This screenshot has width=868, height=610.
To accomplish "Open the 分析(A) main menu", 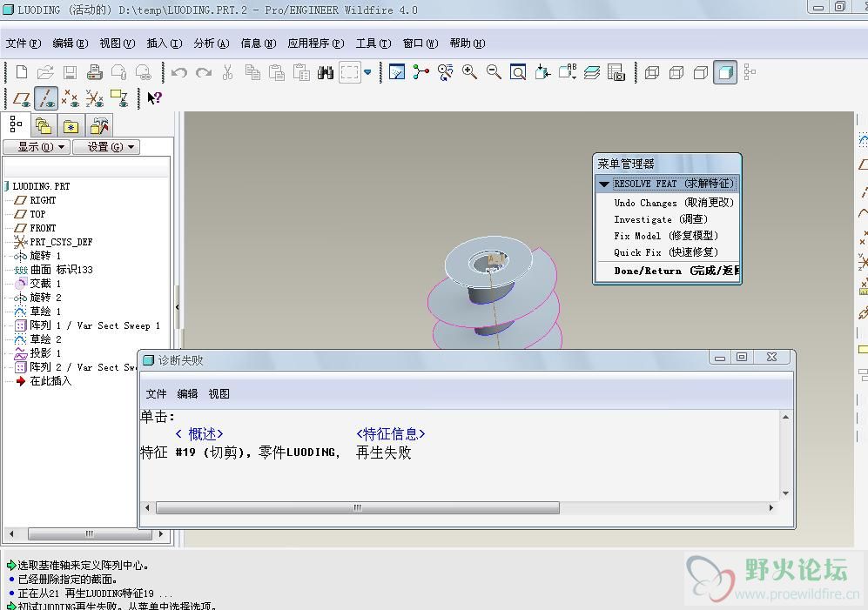I will [212, 44].
